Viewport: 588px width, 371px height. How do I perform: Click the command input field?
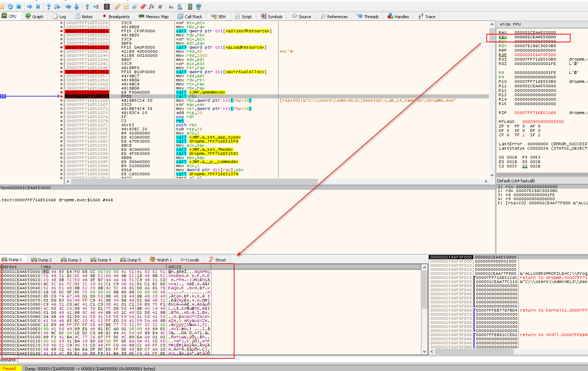(x=302, y=360)
